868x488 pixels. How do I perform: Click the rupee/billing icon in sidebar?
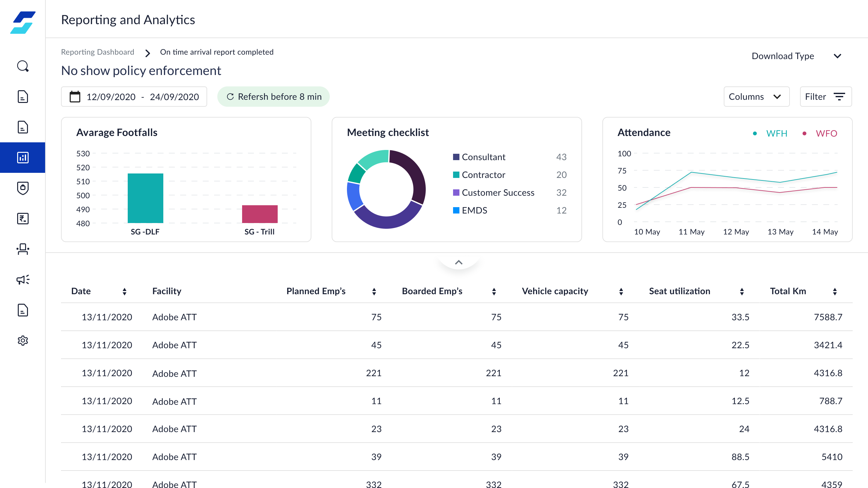(23, 219)
